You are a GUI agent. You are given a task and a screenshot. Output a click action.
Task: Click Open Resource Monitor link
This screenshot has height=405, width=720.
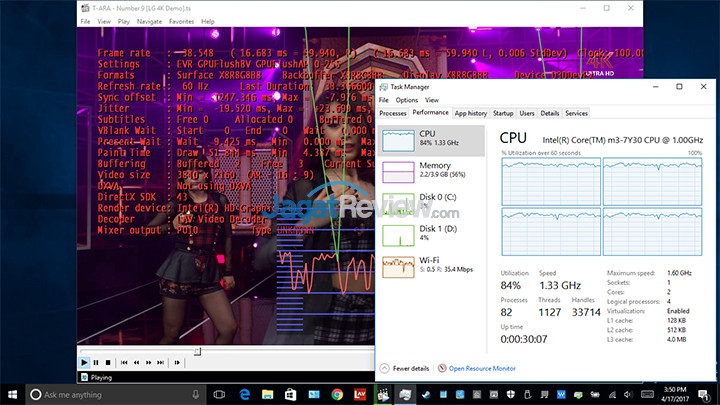tap(482, 368)
